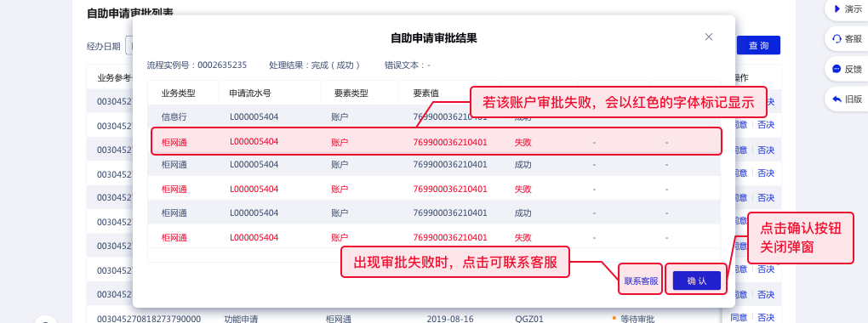Image resolution: width=868 pixels, height=323 pixels.
Task: Click the 信息行 cell in the result table
Action: [x=174, y=117]
